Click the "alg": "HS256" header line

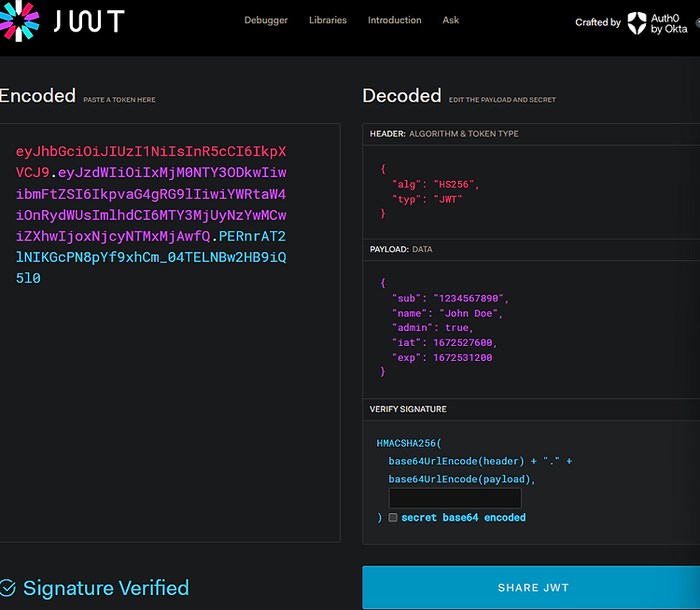click(436, 185)
